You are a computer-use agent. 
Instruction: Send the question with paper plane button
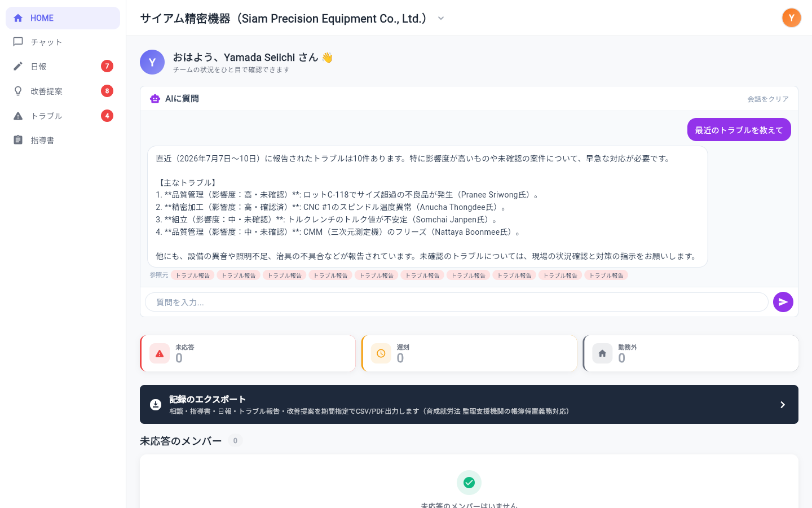point(783,302)
